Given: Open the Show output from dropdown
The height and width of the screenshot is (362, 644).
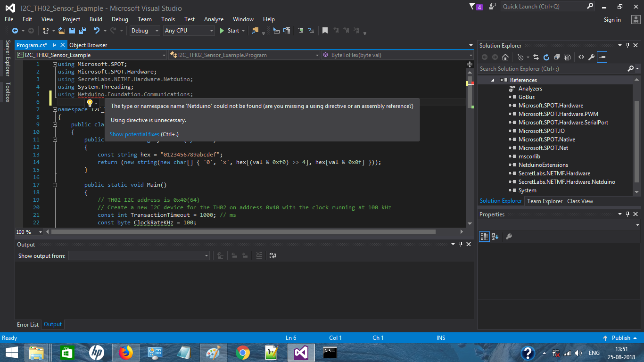Looking at the screenshot, I should click(x=139, y=255).
